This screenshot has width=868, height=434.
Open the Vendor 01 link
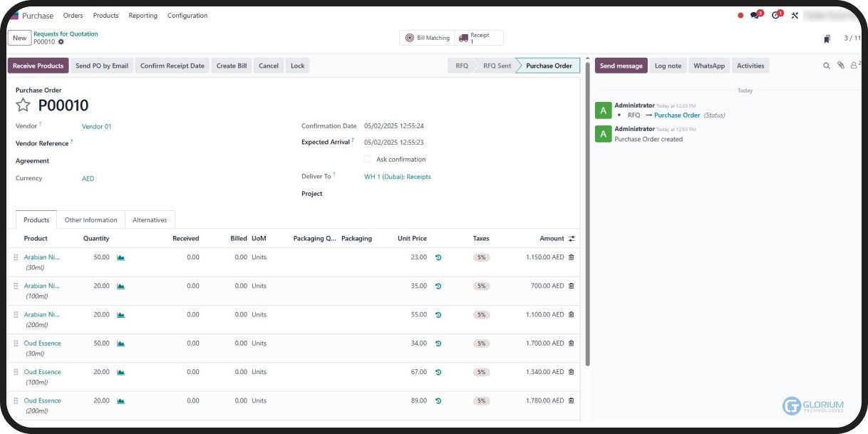click(x=97, y=126)
